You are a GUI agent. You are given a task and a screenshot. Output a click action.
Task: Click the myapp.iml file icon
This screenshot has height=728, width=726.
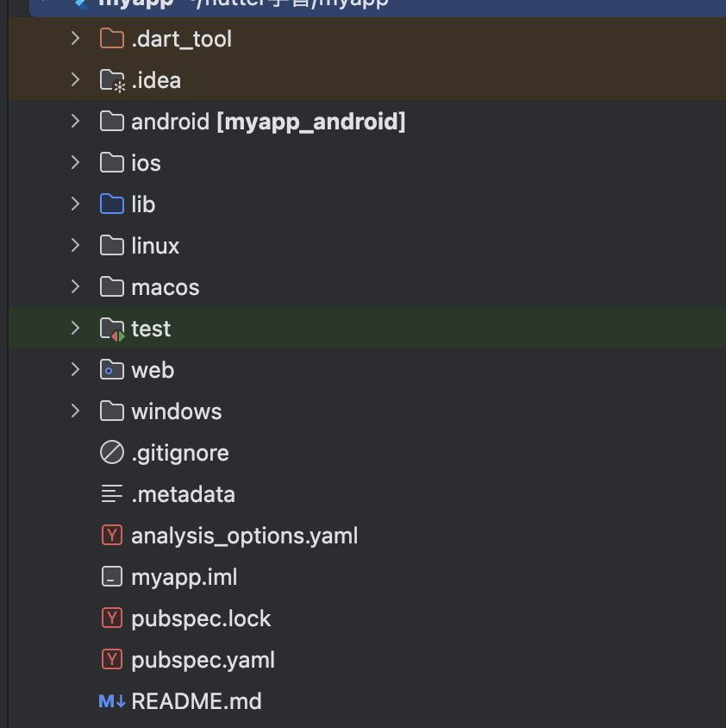pyautogui.click(x=111, y=577)
